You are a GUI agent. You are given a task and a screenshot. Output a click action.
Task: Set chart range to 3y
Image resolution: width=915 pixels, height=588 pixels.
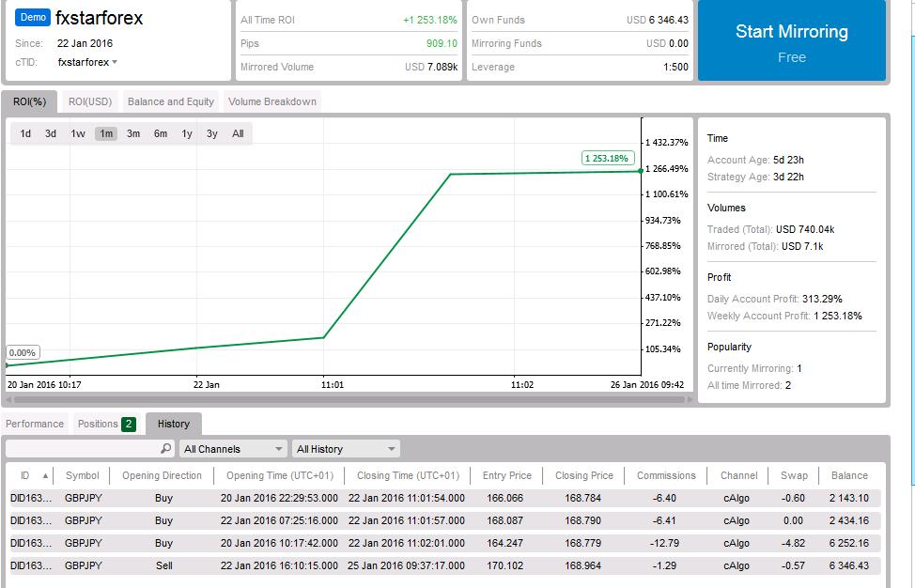coord(211,133)
